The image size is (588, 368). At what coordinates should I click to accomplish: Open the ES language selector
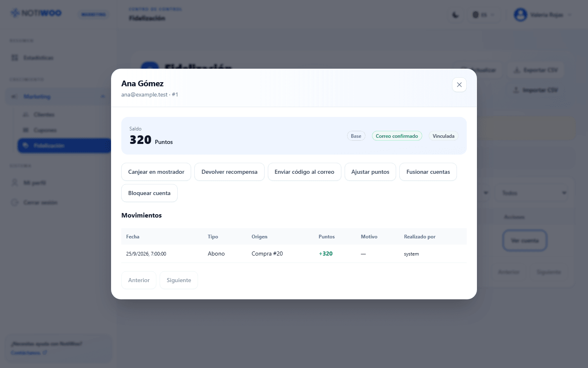coord(483,15)
